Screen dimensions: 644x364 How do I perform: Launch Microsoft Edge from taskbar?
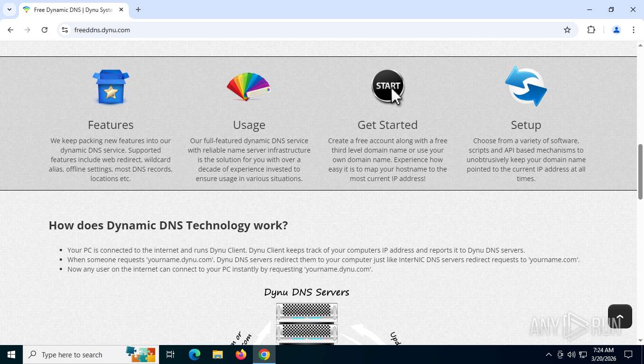pyautogui.click(x=195, y=355)
